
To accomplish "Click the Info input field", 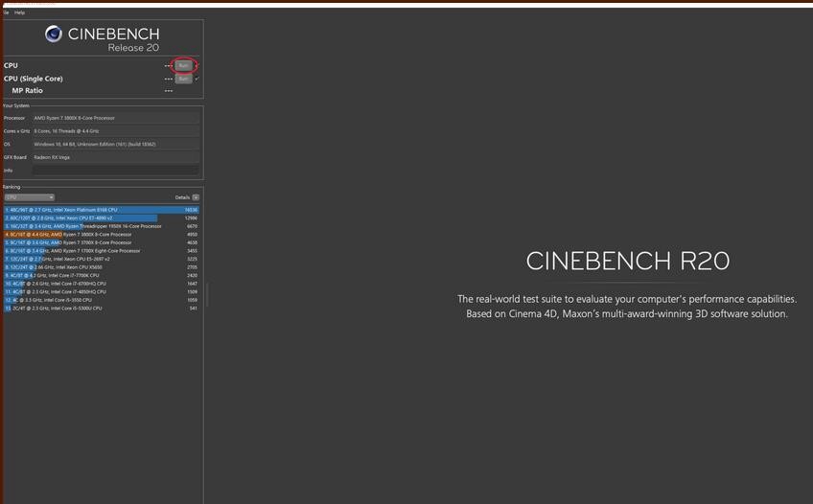I will tap(116, 171).
